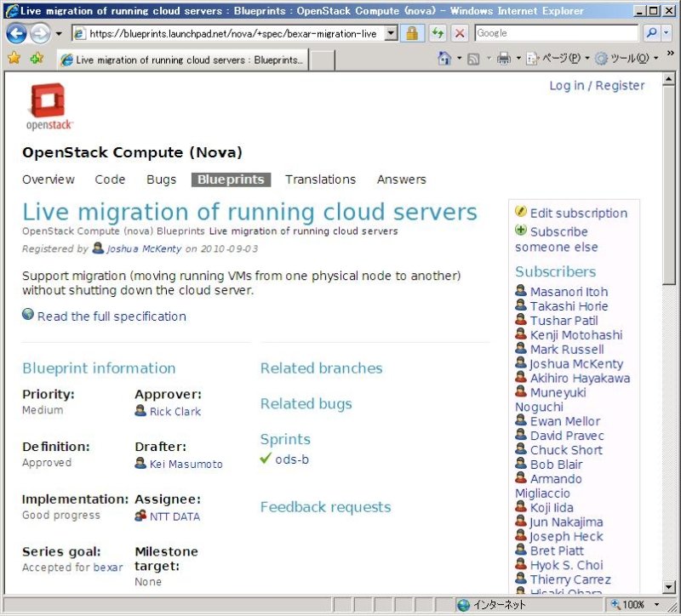Viewport: 681px width, 616px height.
Task: Click the Stop loading red X icon
Action: click(x=460, y=33)
